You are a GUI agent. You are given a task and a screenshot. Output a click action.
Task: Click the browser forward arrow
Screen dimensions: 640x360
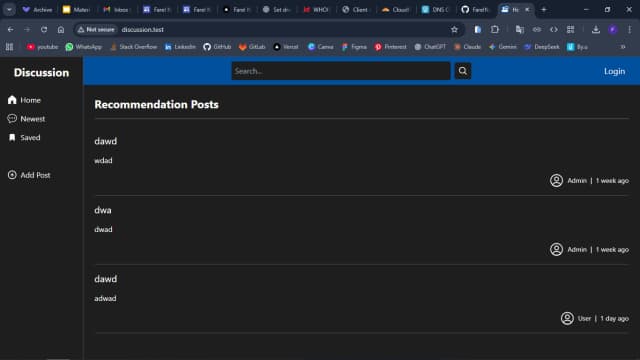pyautogui.click(x=27, y=29)
